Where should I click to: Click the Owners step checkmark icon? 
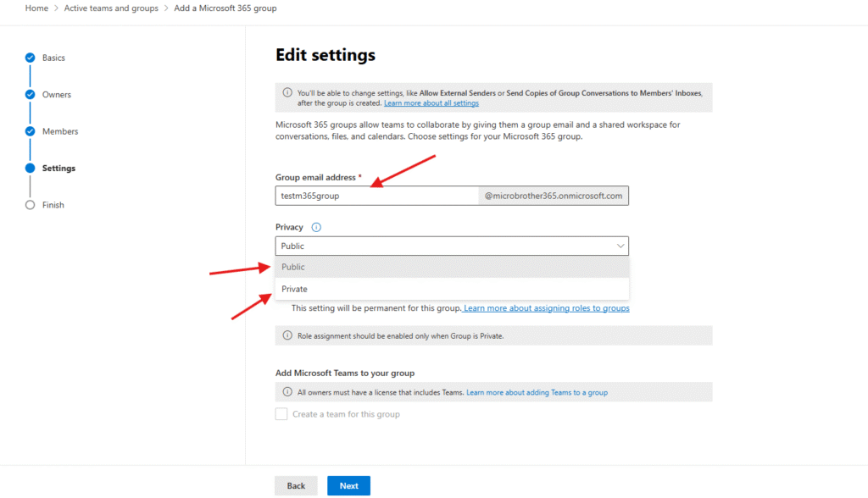coord(31,95)
